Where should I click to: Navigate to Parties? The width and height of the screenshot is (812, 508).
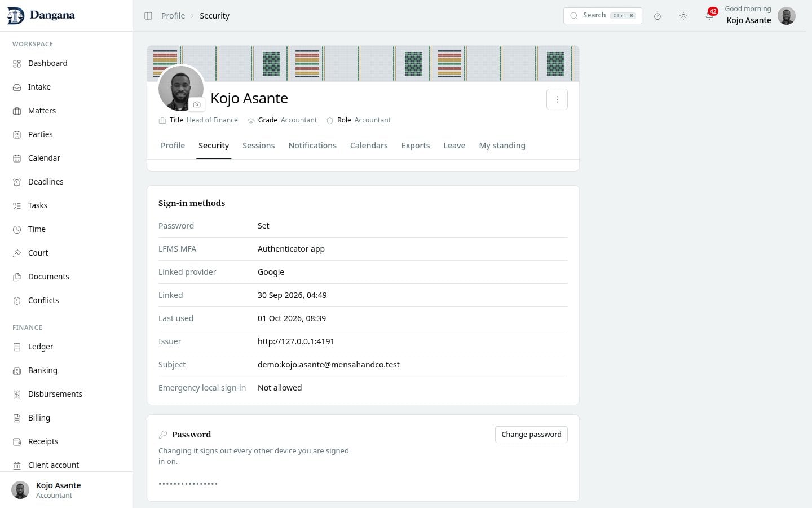point(66,134)
